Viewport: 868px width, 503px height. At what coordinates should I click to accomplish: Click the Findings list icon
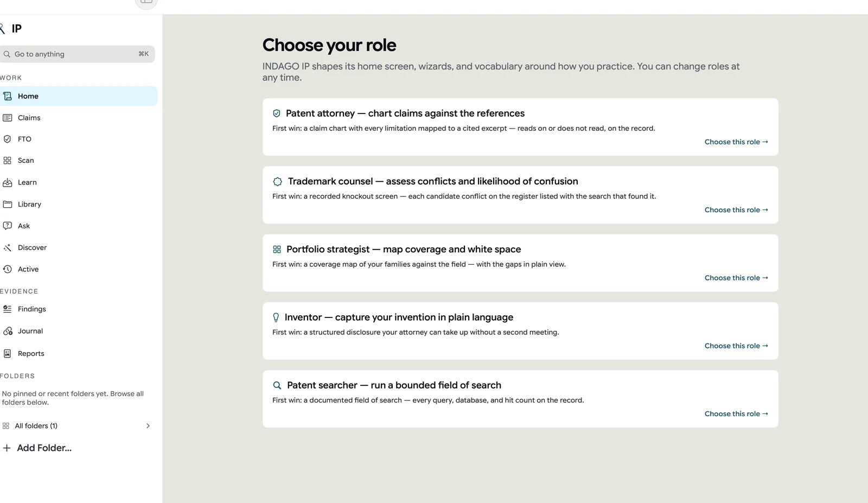pyautogui.click(x=8, y=309)
